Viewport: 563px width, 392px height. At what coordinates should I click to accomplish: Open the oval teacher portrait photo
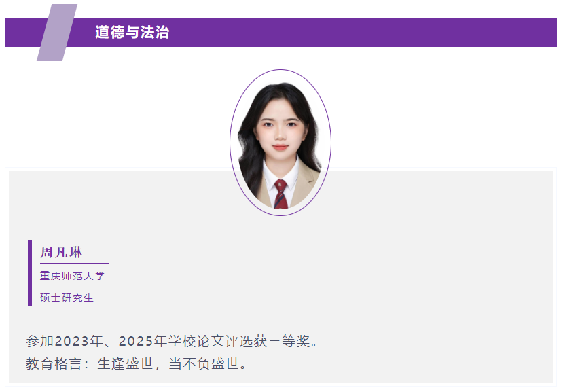(280, 143)
